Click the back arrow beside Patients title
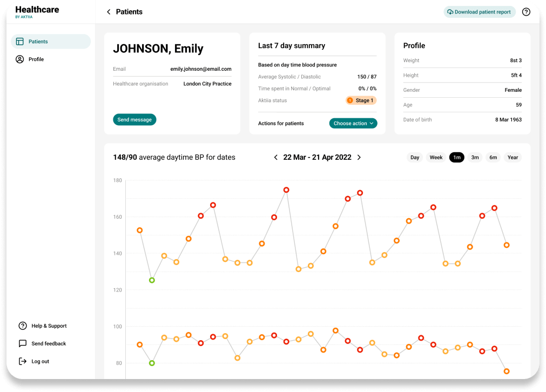Screen dimensions: 546x392 109,12
